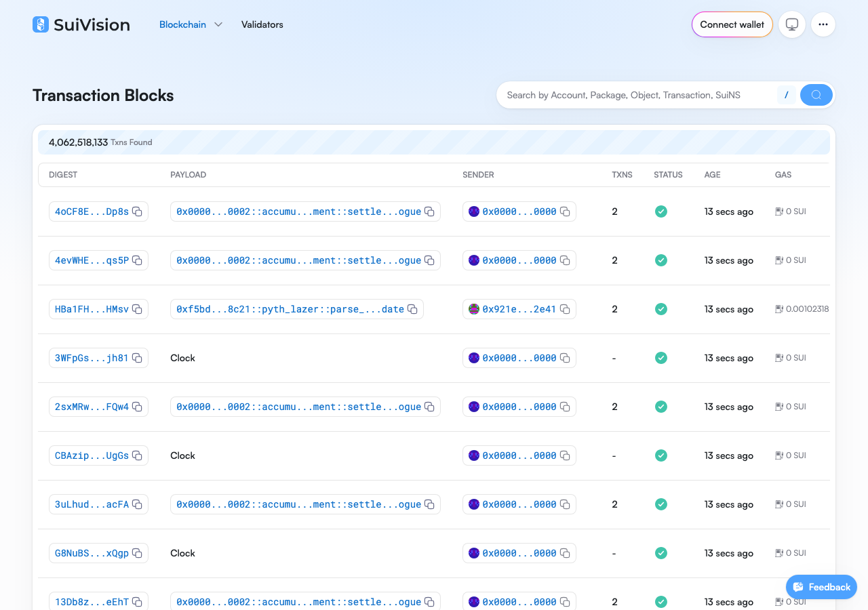Copy sender address in the 3WFpGs...jh81 row
Screen dimensions: 868x610
(565, 358)
